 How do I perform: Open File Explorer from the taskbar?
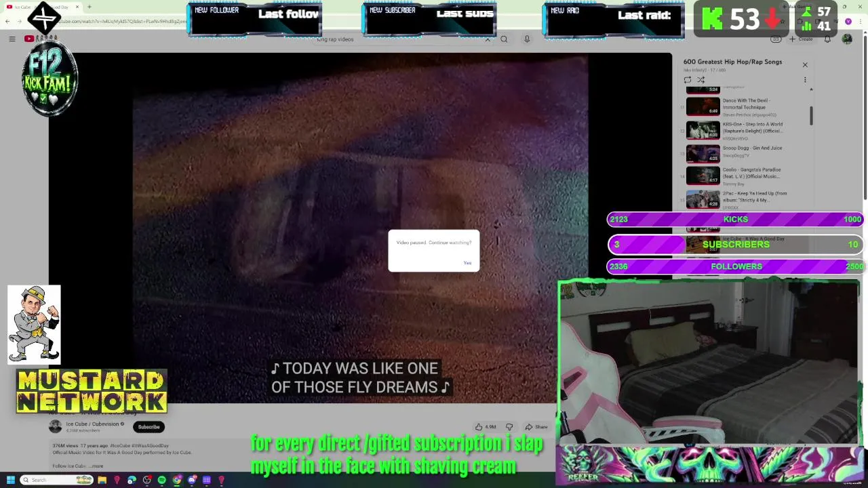(x=102, y=480)
